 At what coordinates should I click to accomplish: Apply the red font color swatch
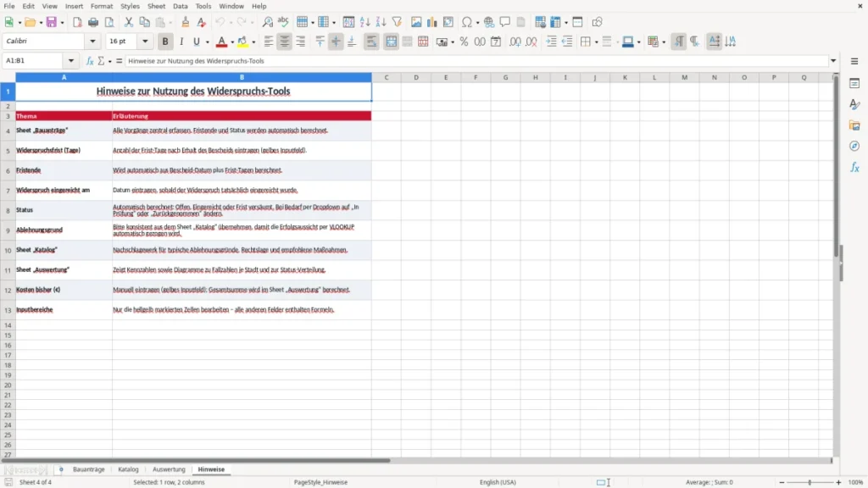coord(221,42)
